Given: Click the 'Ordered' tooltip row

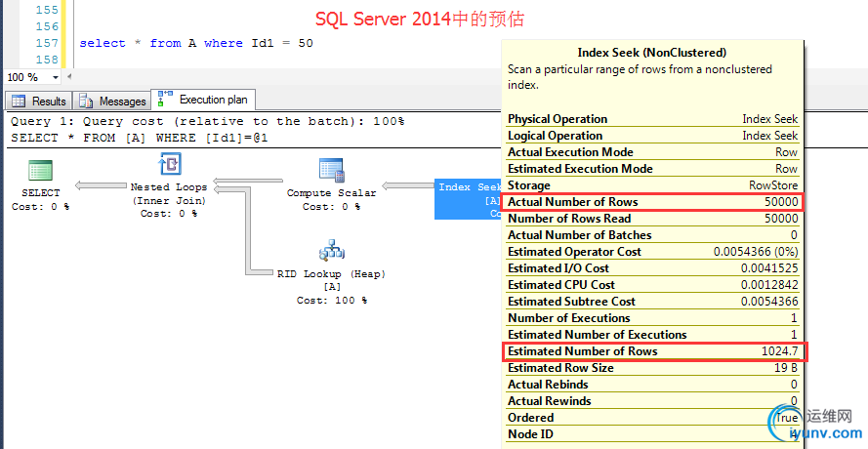Looking at the screenshot, I should click(653, 418).
